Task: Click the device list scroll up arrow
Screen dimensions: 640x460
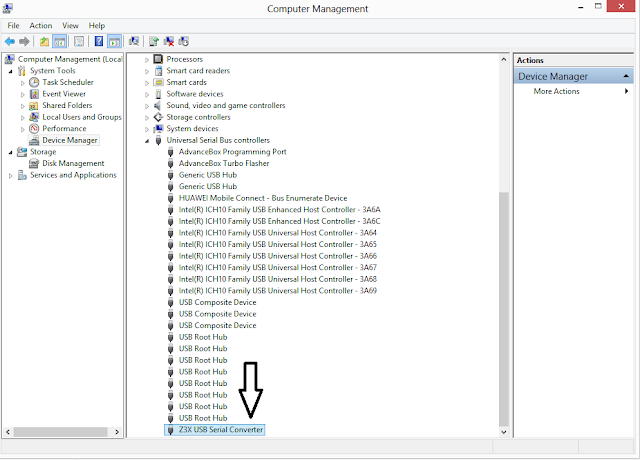Action: click(504, 59)
